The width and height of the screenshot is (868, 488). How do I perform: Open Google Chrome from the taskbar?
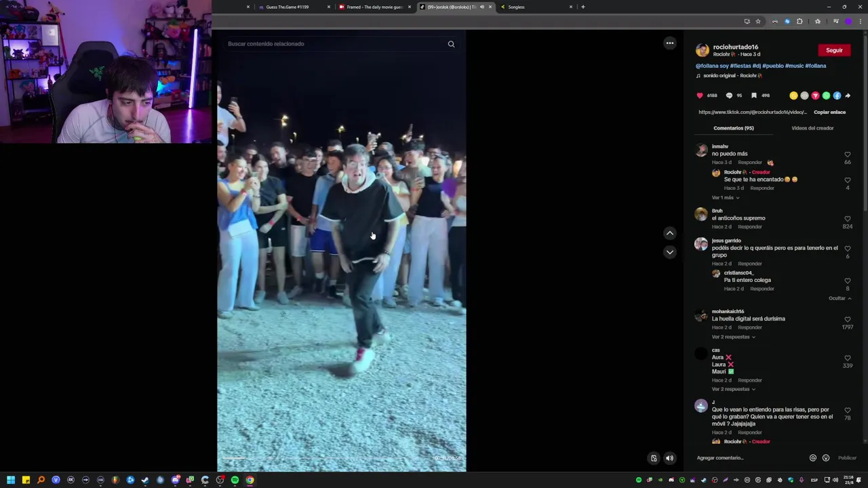point(250,480)
